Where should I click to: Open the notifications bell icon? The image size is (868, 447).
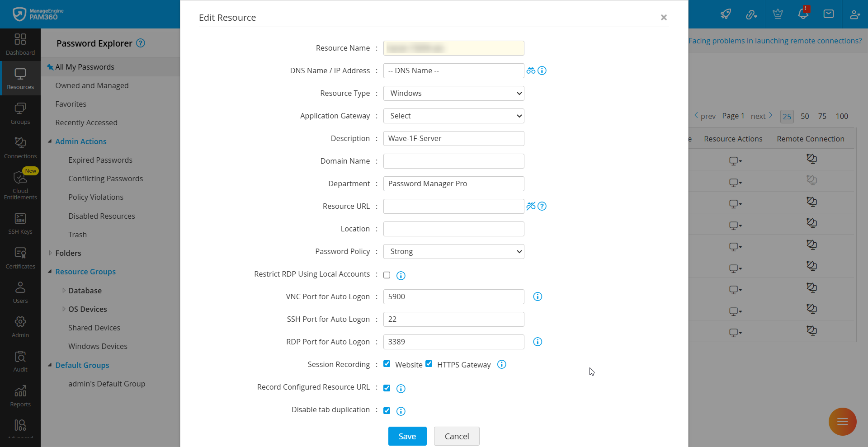(x=803, y=14)
